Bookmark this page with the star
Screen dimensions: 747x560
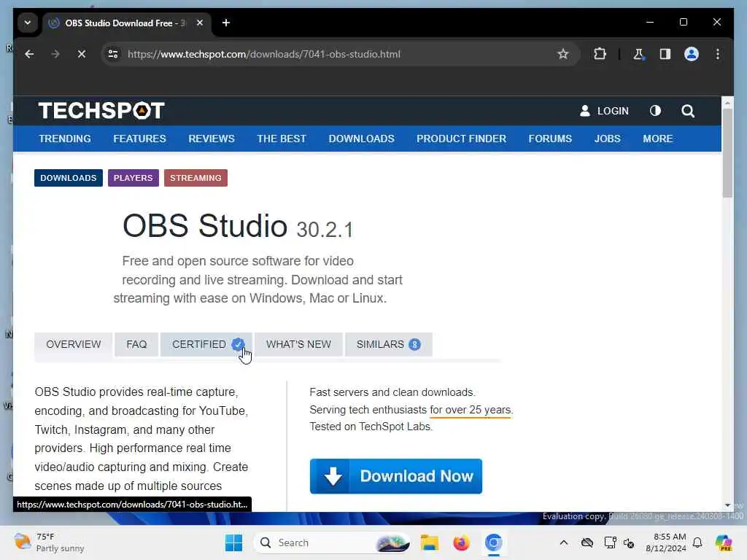click(x=562, y=54)
